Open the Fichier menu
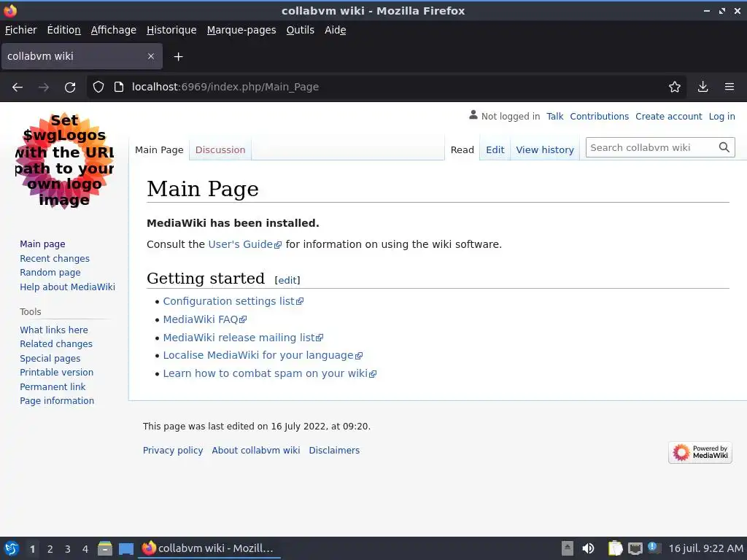747x560 pixels. (21, 30)
